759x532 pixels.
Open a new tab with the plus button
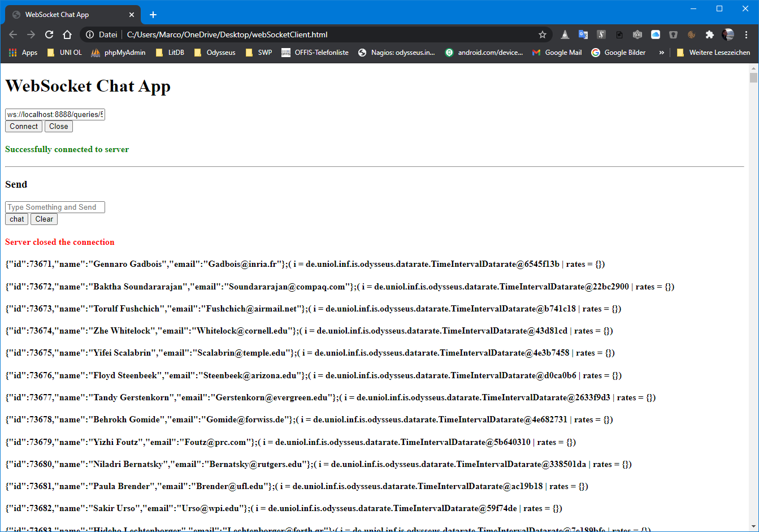coord(153,15)
